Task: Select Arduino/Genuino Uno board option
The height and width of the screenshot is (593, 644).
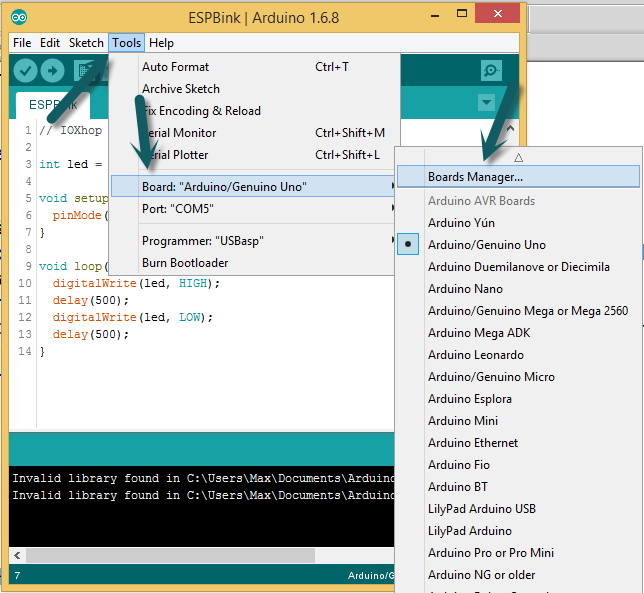Action: pyautogui.click(x=518, y=245)
